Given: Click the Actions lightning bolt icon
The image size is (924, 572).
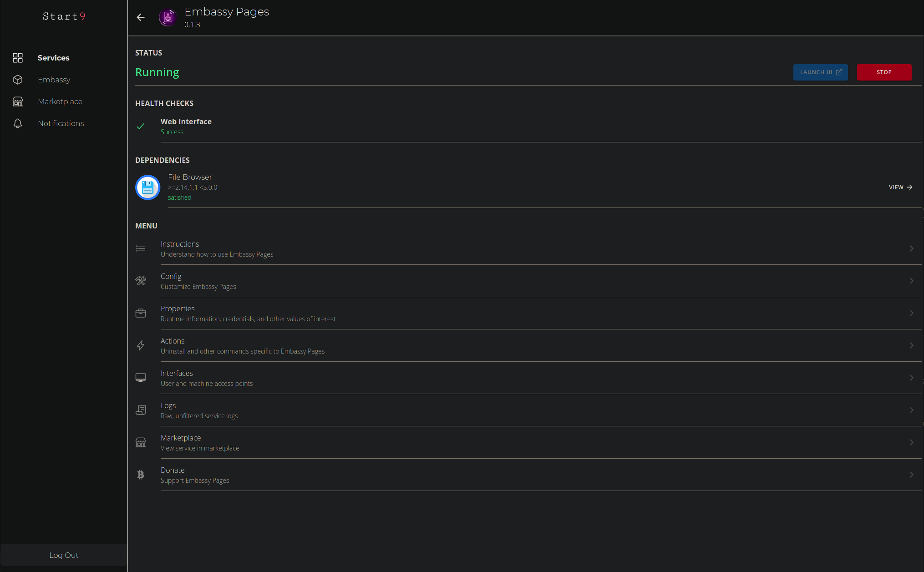Looking at the screenshot, I should 141,345.
